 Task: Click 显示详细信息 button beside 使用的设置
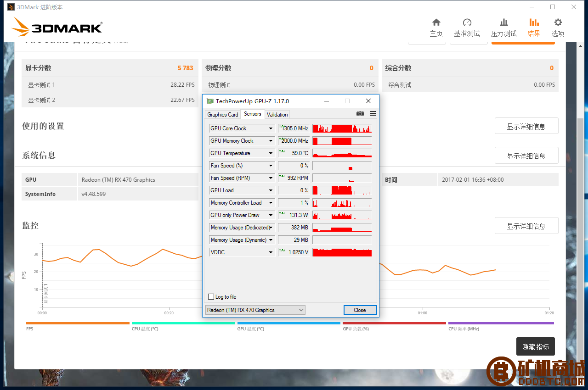coord(526,126)
